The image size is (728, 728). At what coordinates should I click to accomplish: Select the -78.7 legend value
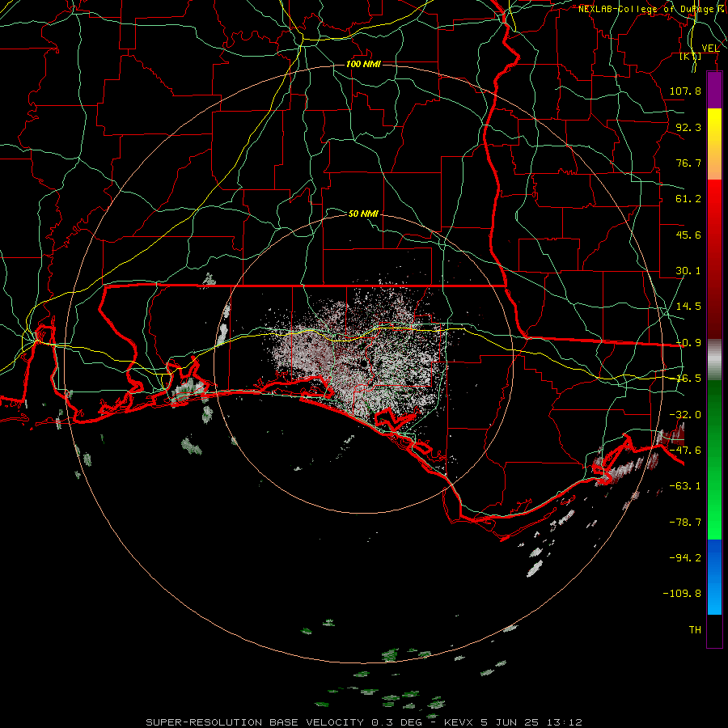click(x=685, y=523)
